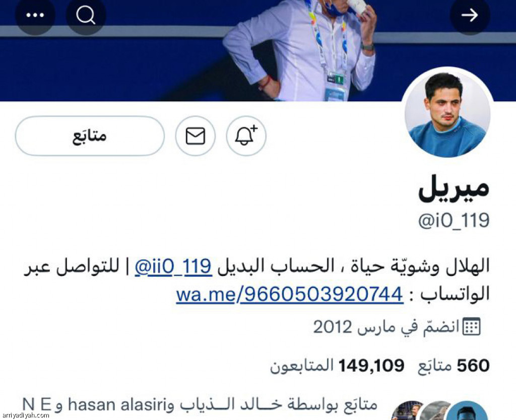Tap the search magnifier icon

pyautogui.click(x=86, y=15)
